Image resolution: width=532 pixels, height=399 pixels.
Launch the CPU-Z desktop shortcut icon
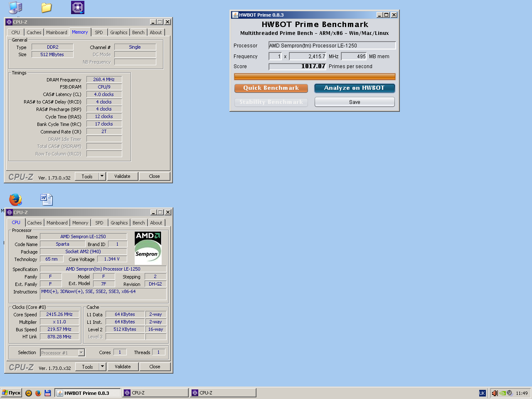click(78, 7)
